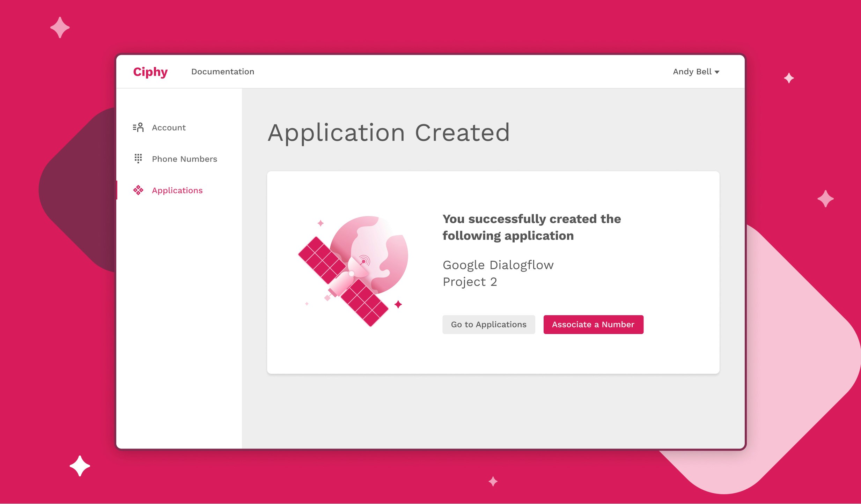
Task: Click the Google Dialogflow Project 2 name
Action: point(498,273)
